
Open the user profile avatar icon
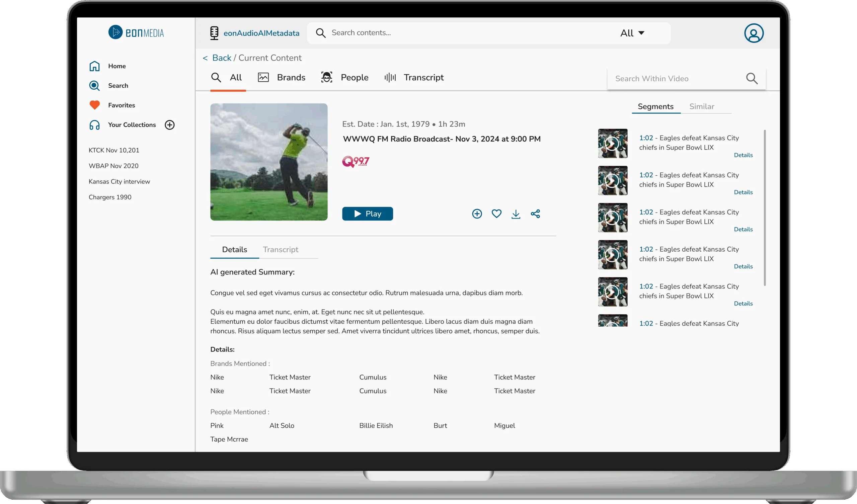click(754, 33)
